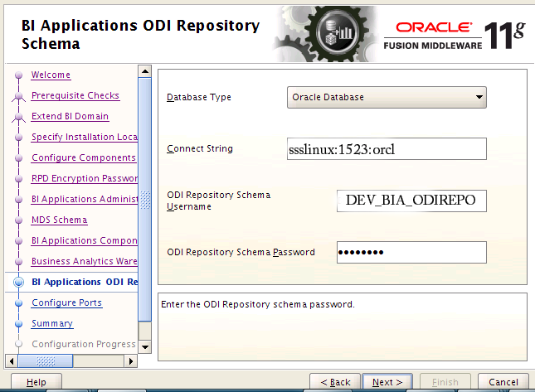Screen dimensions: 535x392
Task: Jump to the Summary step
Action: (52, 323)
